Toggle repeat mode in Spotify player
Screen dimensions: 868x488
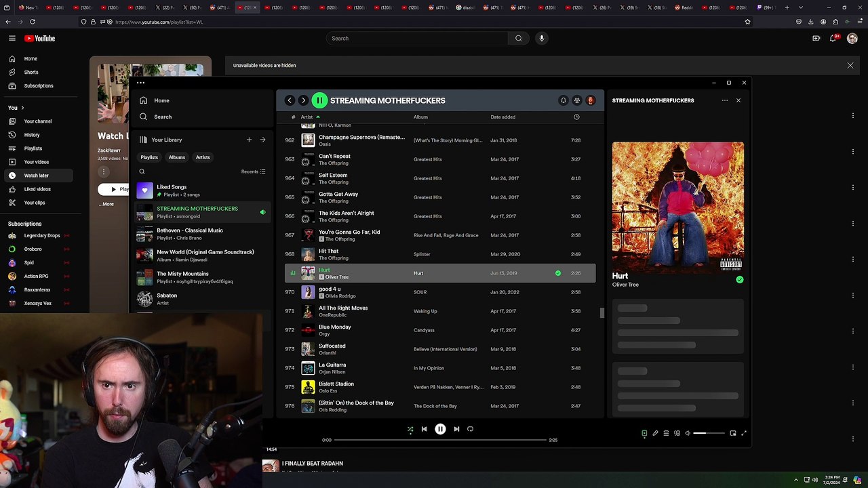click(x=470, y=429)
